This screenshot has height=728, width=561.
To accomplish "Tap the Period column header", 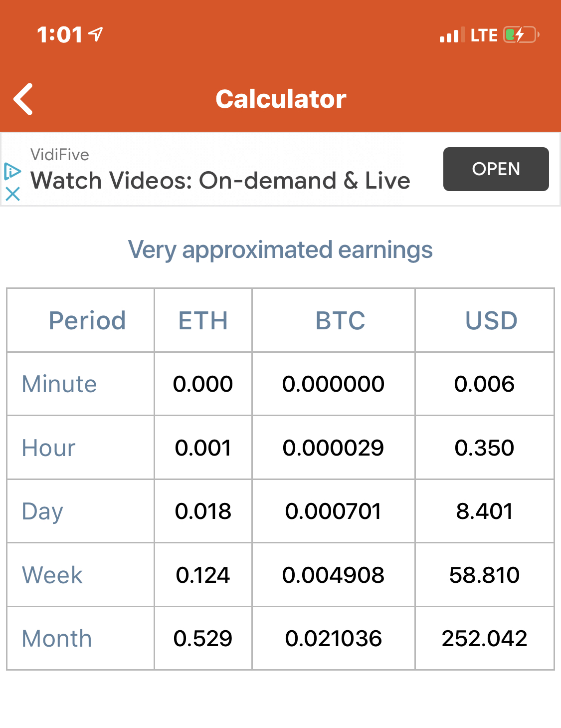I will 87,320.
